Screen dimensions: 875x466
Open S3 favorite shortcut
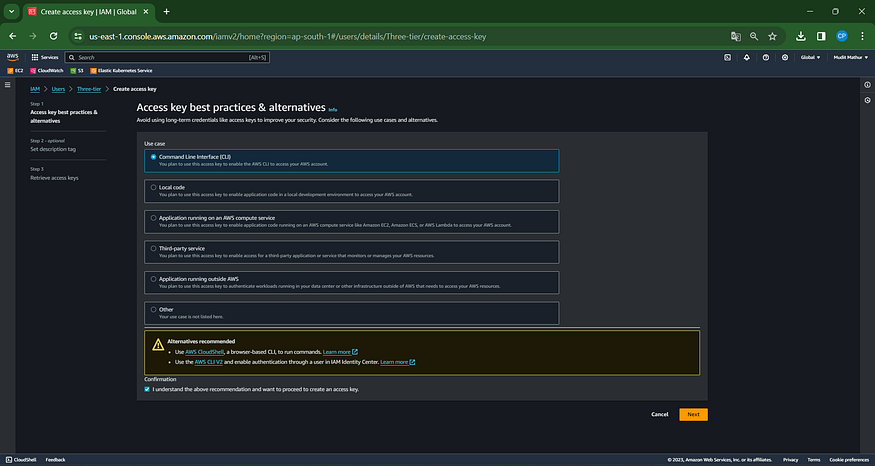pyautogui.click(x=77, y=71)
